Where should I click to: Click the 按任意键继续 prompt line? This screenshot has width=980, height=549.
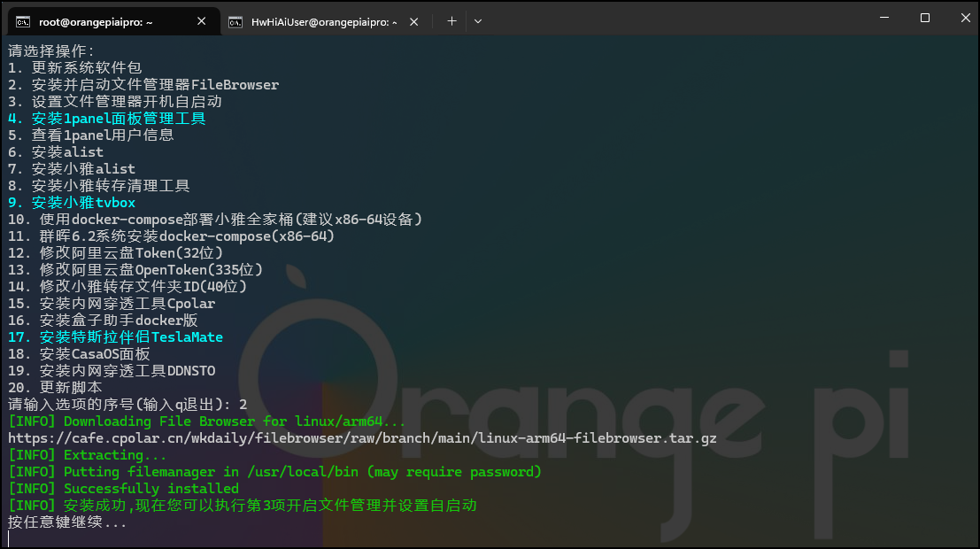(x=66, y=522)
